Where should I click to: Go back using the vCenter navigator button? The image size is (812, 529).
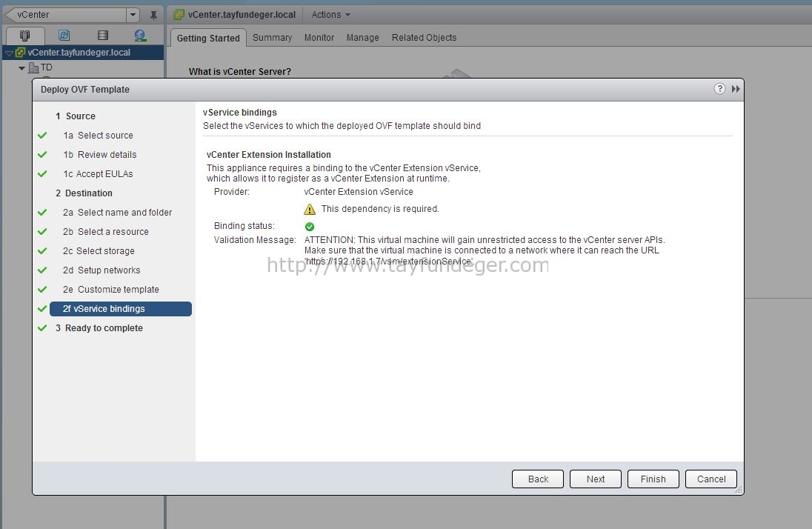coord(66,15)
